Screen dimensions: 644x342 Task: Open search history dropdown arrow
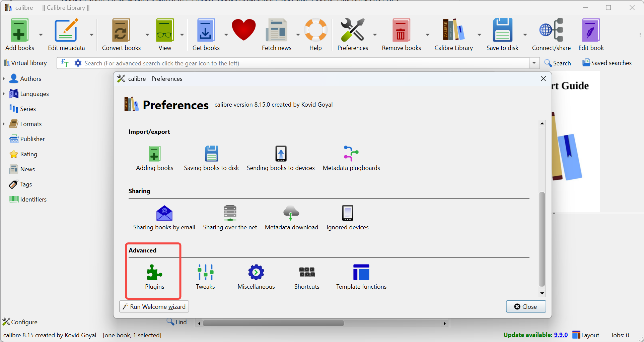point(534,63)
